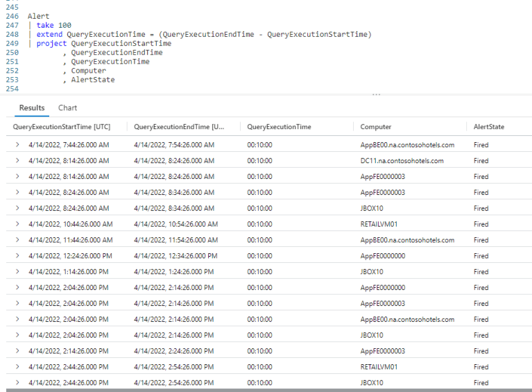Expand the last JBOX10 row at 2:44:26 PM

(x=17, y=382)
